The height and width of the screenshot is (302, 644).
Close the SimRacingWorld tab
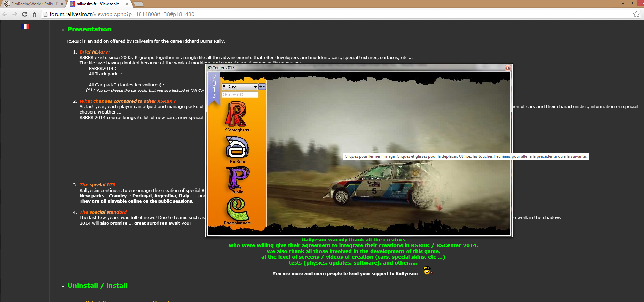pyautogui.click(x=62, y=4)
